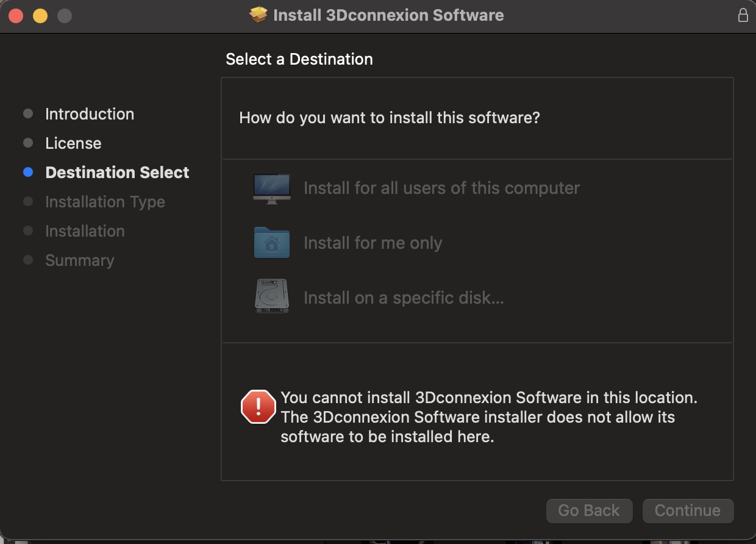Click the bullet beside Introduction
This screenshot has height=544, width=756.
(x=28, y=114)
